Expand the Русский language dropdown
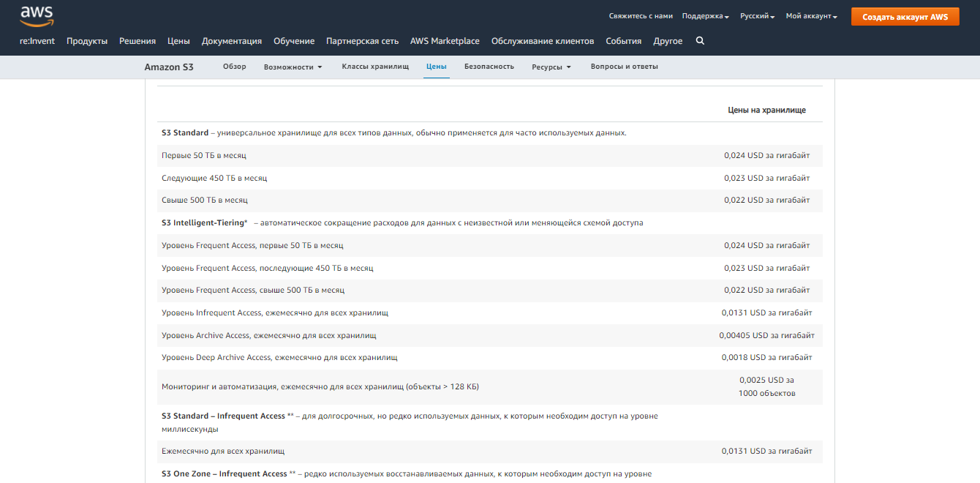This screenshot has width=980, height=483. point(757,16)
